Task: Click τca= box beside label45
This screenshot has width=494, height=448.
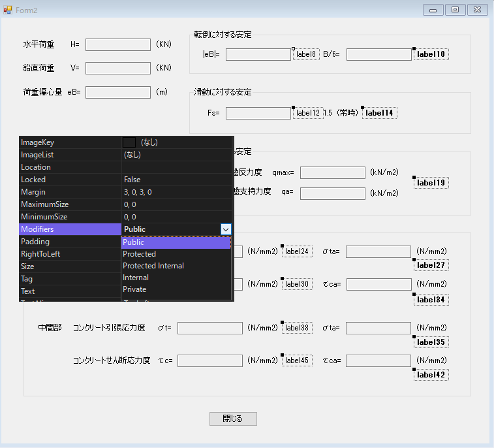Action: tap(378, 360)
